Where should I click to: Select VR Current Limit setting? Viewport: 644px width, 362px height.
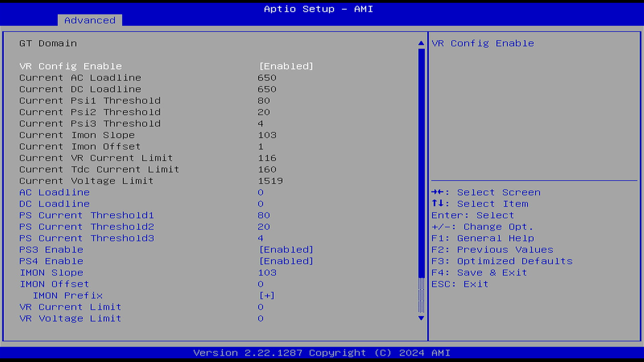coord(70,307)
